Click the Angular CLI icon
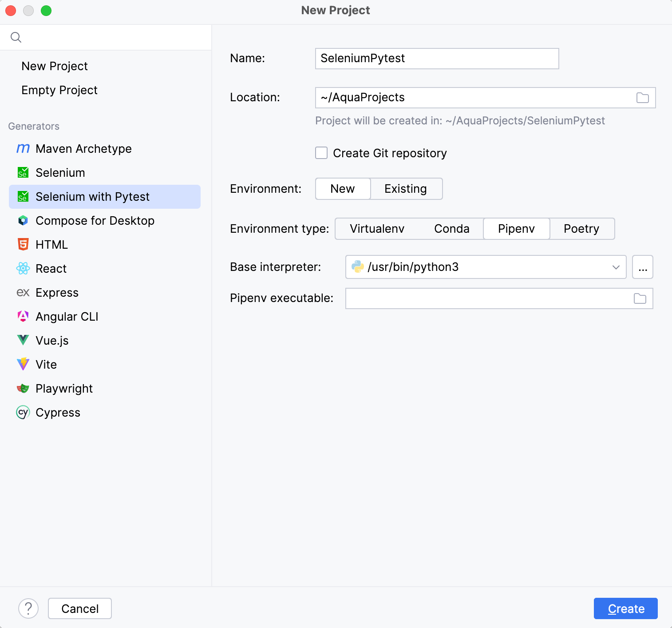Image resolution: width=672 pixels, height=628 pixels. pyautogui.click(x=23, y=317)
